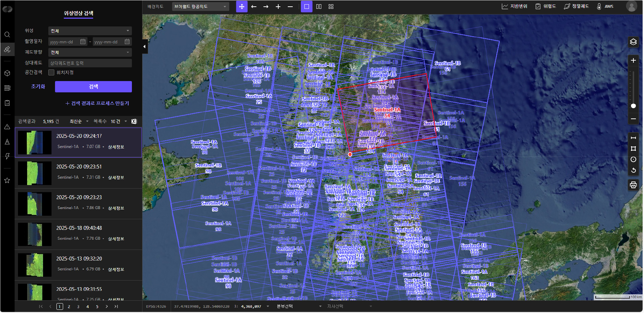Open the letter A sidebar icon
This screenshot has width=644, height=313.
7,142
